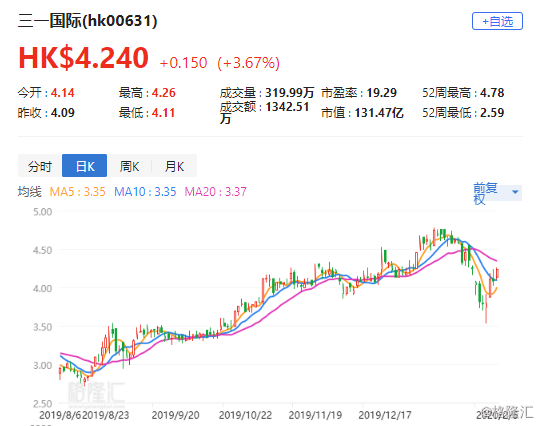The image size is (541, 426).
Task: Click the 2019/8/23 date axis label
Action: point(106,415)
